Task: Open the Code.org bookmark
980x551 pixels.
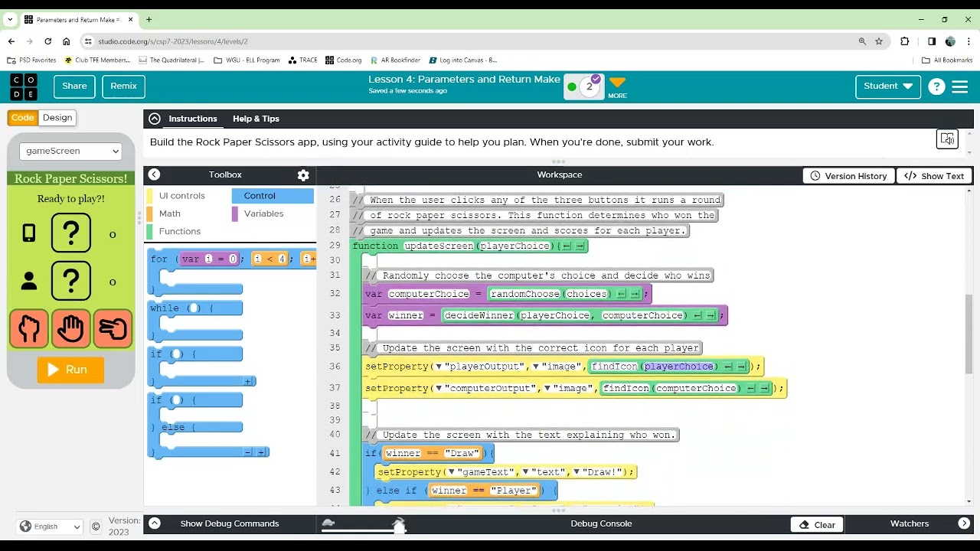Action: pyautogui.click(x=344, y=60)
